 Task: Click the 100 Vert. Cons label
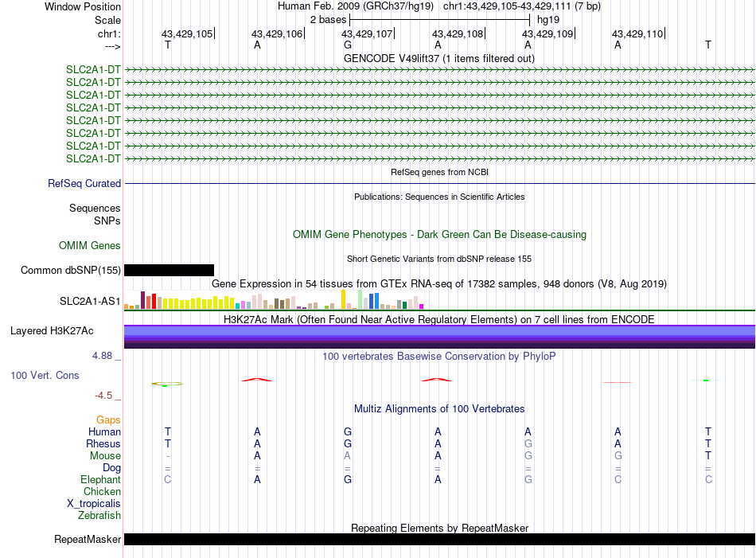45,375
